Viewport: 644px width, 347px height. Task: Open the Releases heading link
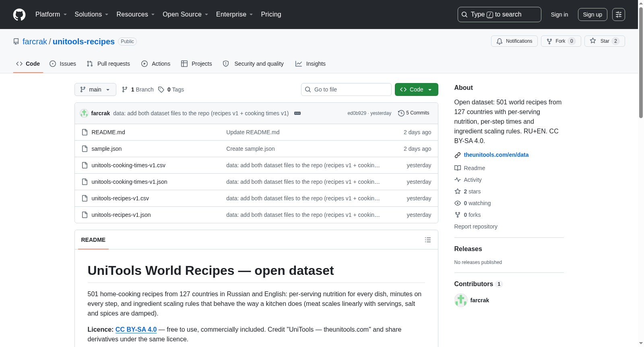(x=468, y=249)
